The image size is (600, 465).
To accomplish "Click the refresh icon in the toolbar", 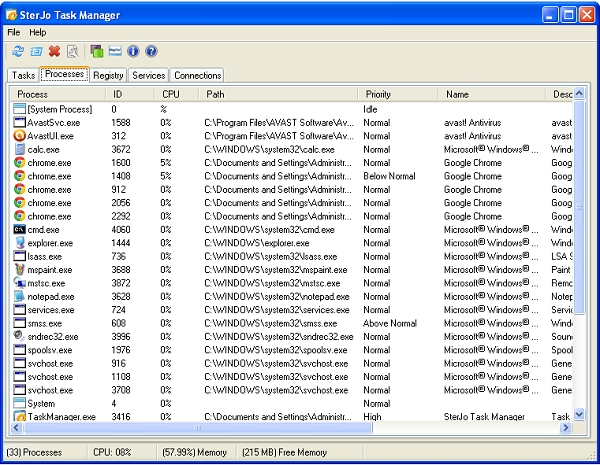I will pyautogui.click(x=15, y=51).
